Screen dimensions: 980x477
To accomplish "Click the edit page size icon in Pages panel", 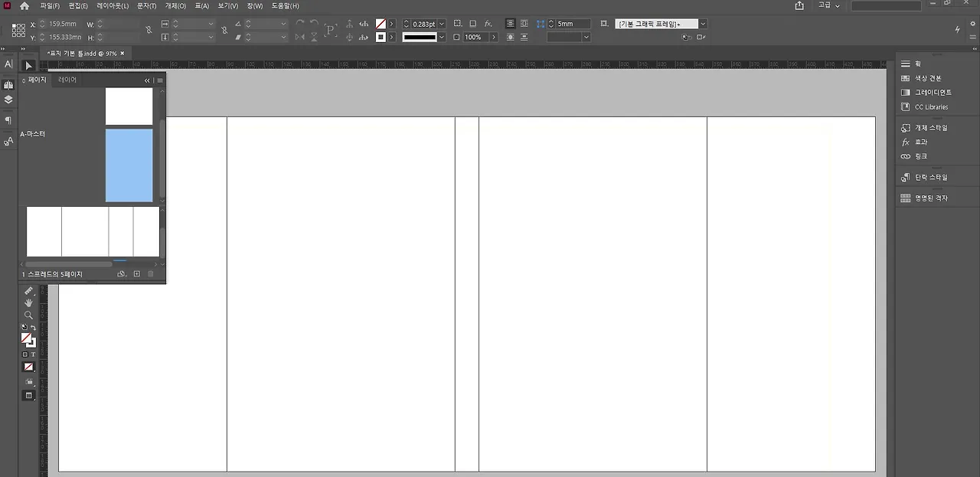I will coord(121,274).
